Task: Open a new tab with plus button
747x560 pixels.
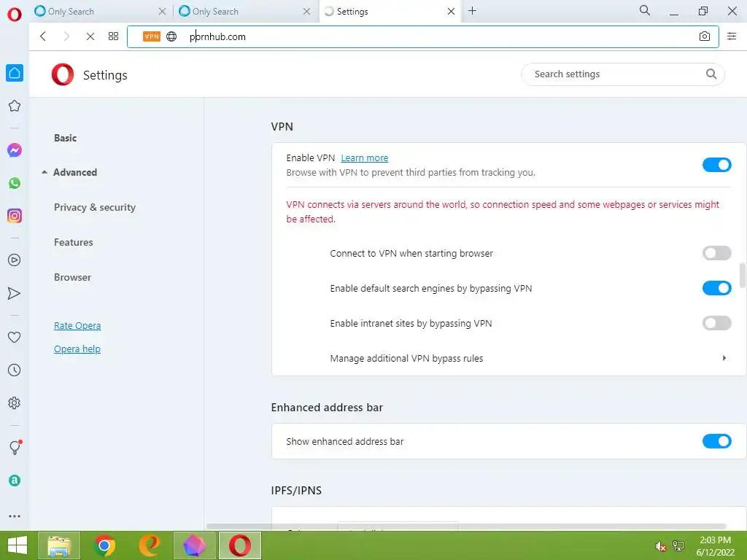Action: (x=472, y=10)
